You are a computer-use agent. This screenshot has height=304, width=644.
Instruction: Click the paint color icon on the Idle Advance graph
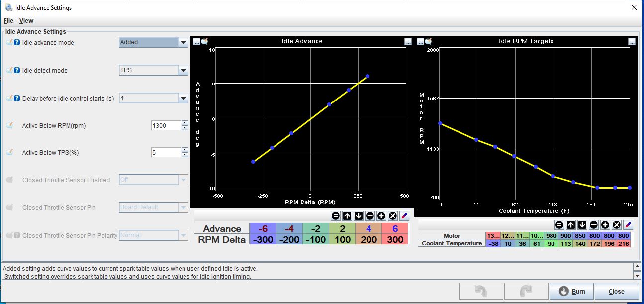pos(203,42)
